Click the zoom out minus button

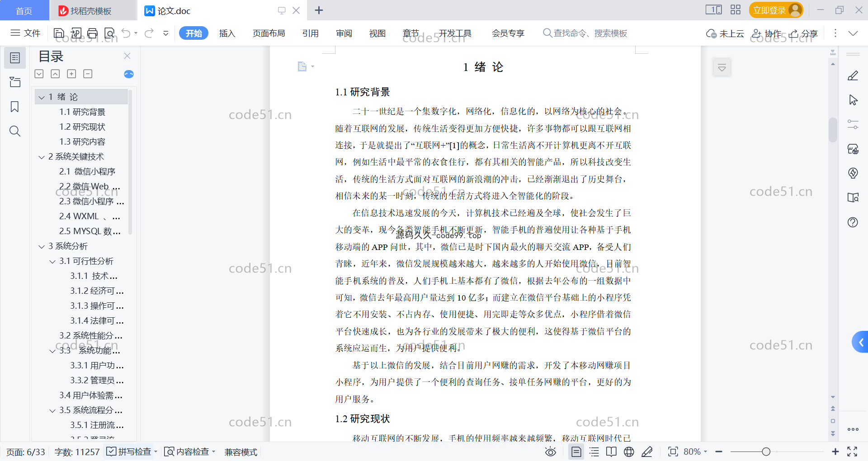click(719, 452)
